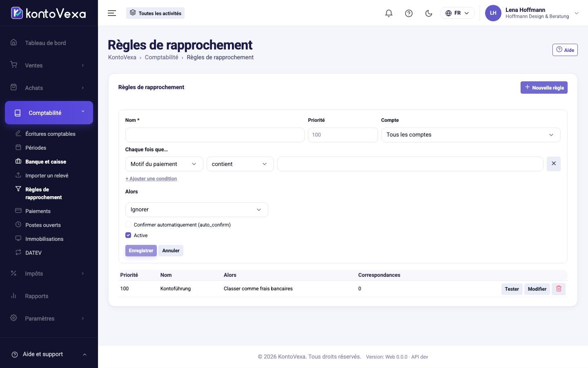Click the Nom input field
588x368 pixels.
215,135
